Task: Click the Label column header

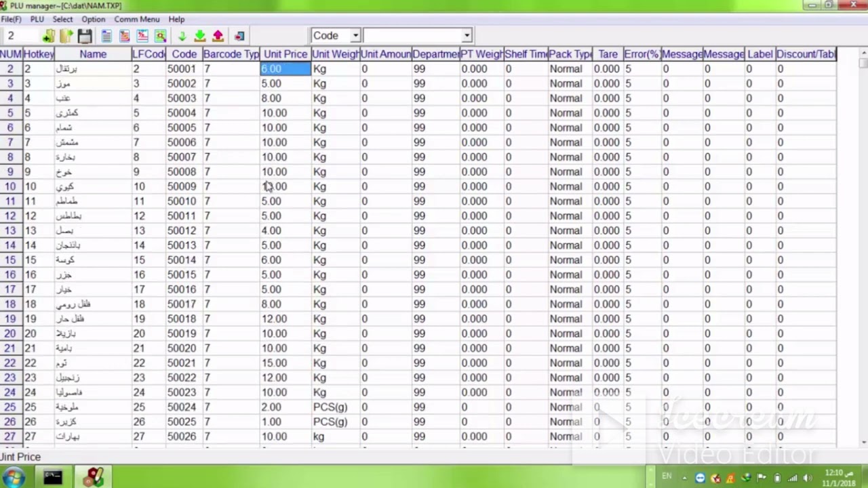Action: click(759, 54)
